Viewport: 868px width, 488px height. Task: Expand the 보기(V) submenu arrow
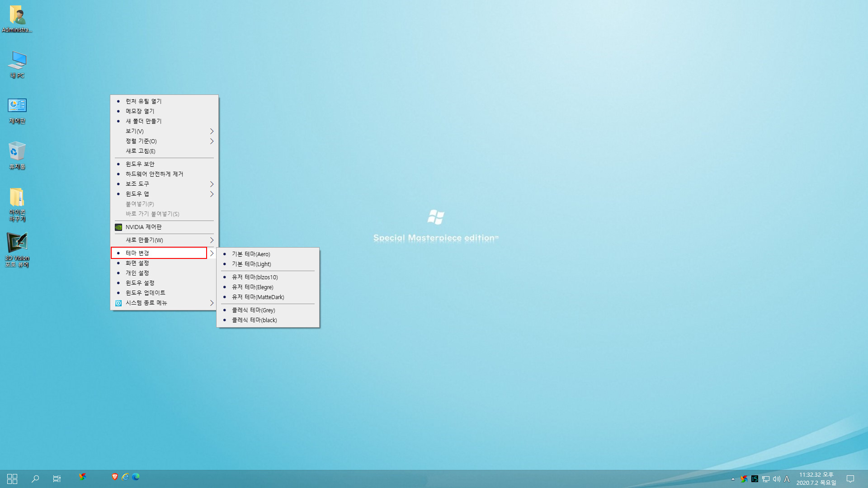(212, 131)
